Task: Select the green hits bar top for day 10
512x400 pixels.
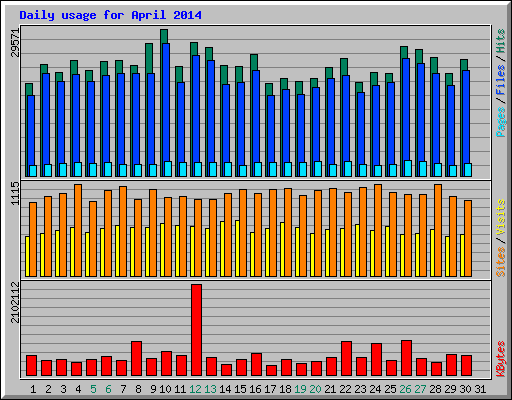Action: 164,36
